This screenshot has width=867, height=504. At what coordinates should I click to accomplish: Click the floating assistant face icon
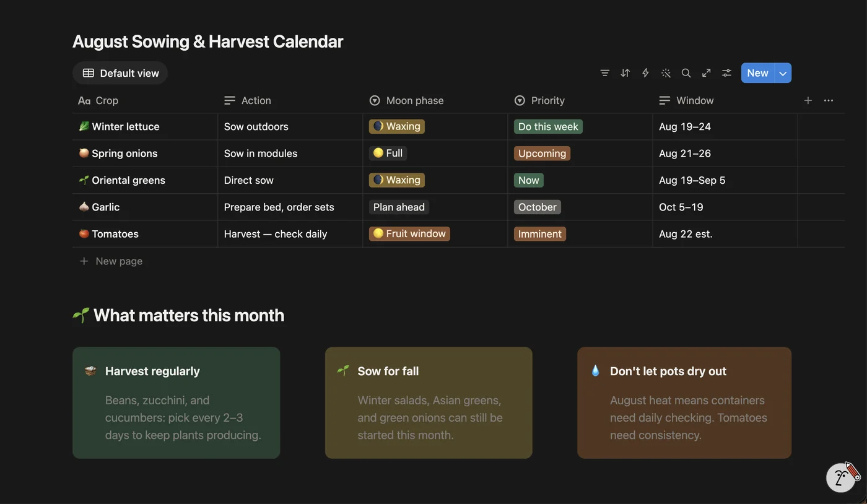tap(842, 477)
